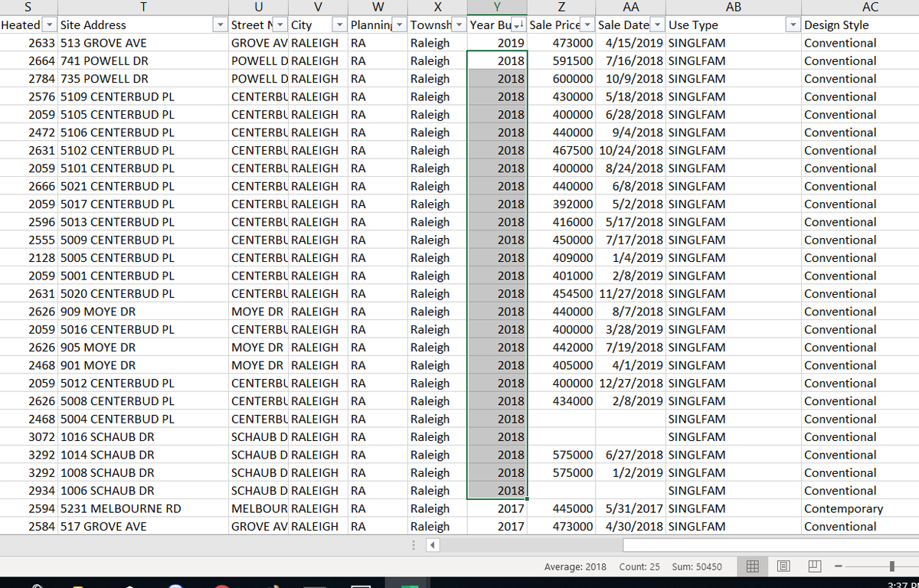Click Count: 25 in status bar

point(639,567)
